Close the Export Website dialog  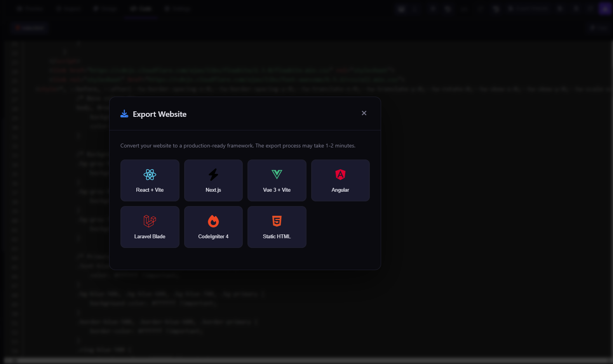coord(364,113)
